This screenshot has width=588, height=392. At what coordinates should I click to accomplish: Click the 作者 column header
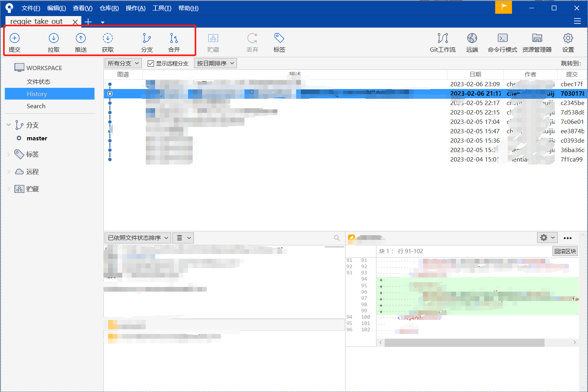530,74
